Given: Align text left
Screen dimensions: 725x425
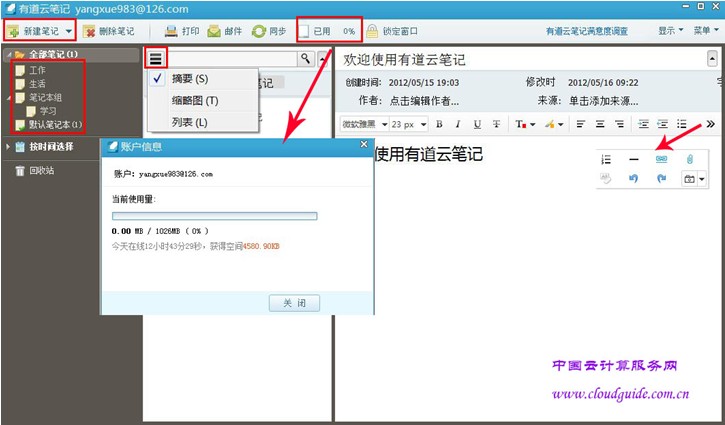Looking at the screenshot, I should [x=581, y=124].
